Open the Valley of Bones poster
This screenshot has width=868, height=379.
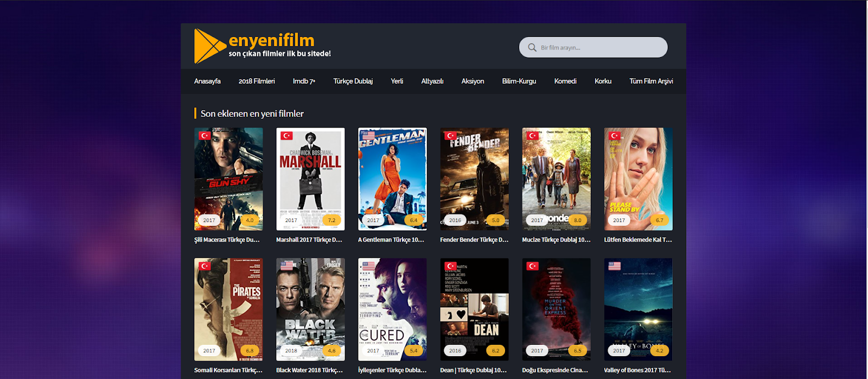639,309
